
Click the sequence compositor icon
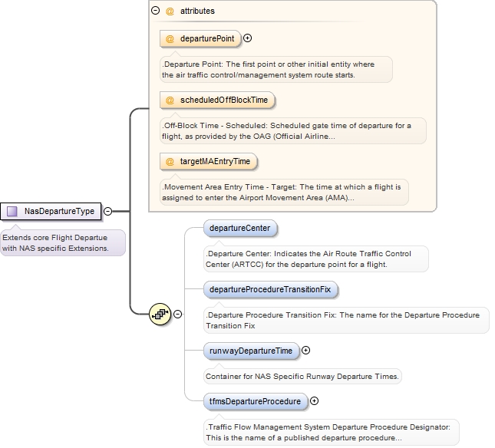pos(160,313)
